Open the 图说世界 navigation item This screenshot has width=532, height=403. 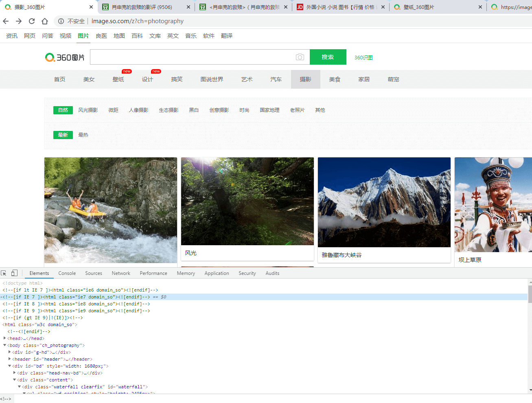[x=212, y=79]
